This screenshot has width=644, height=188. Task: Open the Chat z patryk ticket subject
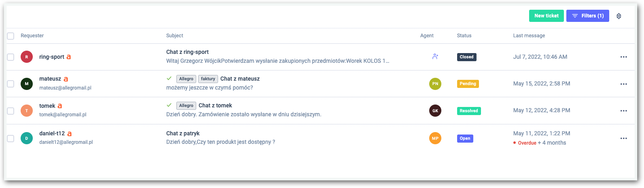pyautogui.click(x=183, y=133)
